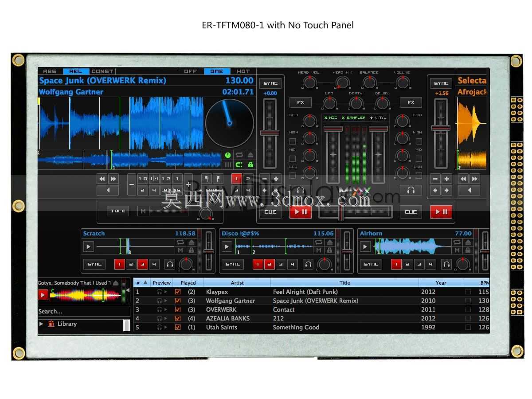Screen dimensions: 532x399
Task: Enable the right deck LOW kill checkbox
Action: coord(419,176)
